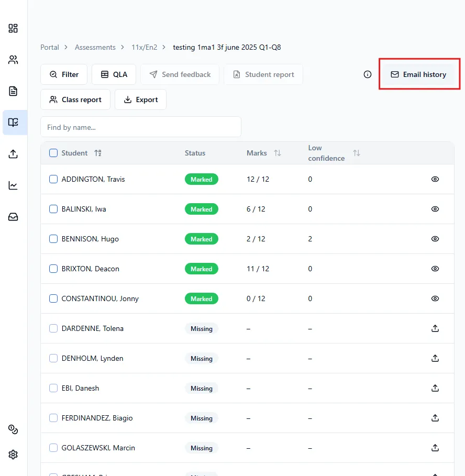This screenshot has width=465, height=476.
Task: Sort by Marks column arrows
Action: pyautogui.click(x=278, y=153)
